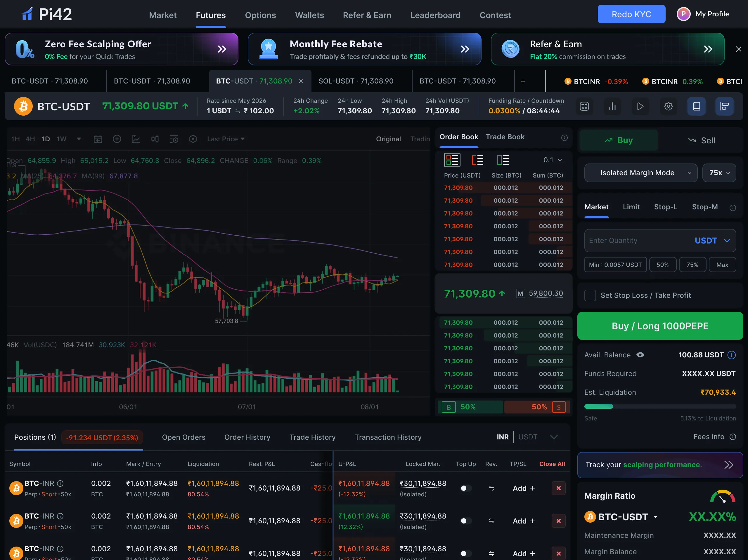Close the active BTC-USDT tab
Viewport: 748px width, 560px height.
coord(301,81)
